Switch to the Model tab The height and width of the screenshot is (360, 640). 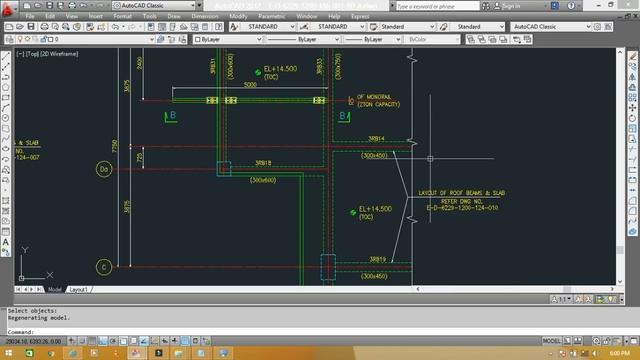pos(55,289)
